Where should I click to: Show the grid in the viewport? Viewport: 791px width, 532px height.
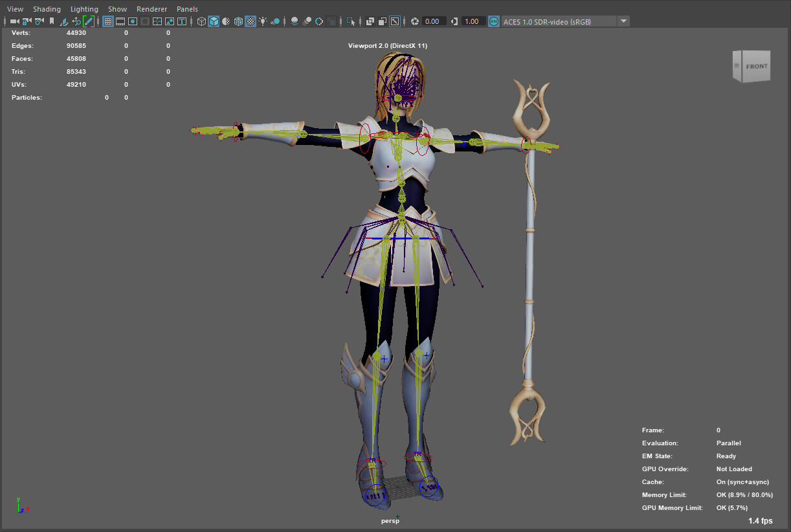pos(107,21)
